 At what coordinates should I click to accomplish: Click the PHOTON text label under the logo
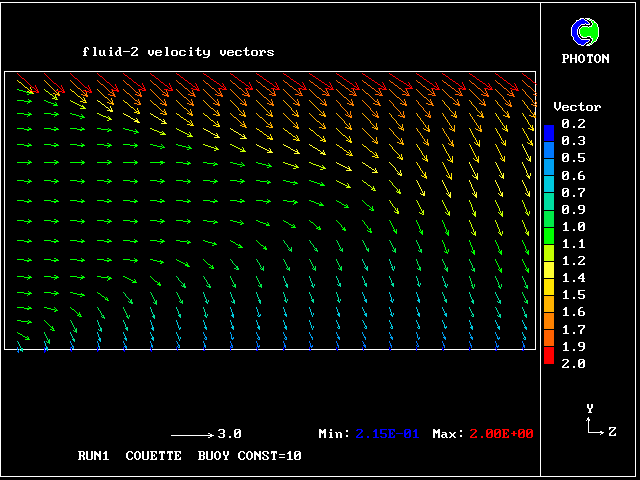pos(585,59)
